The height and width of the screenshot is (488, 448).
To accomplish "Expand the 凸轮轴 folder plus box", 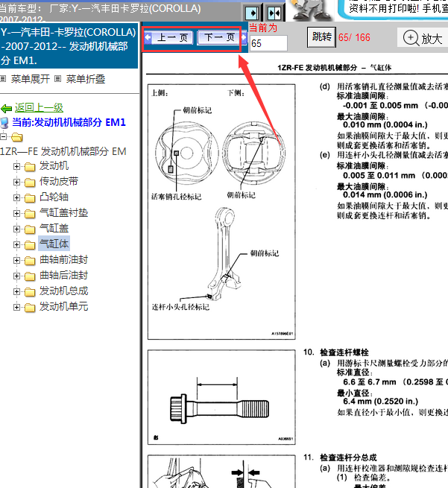I will (x=16, y=197).
